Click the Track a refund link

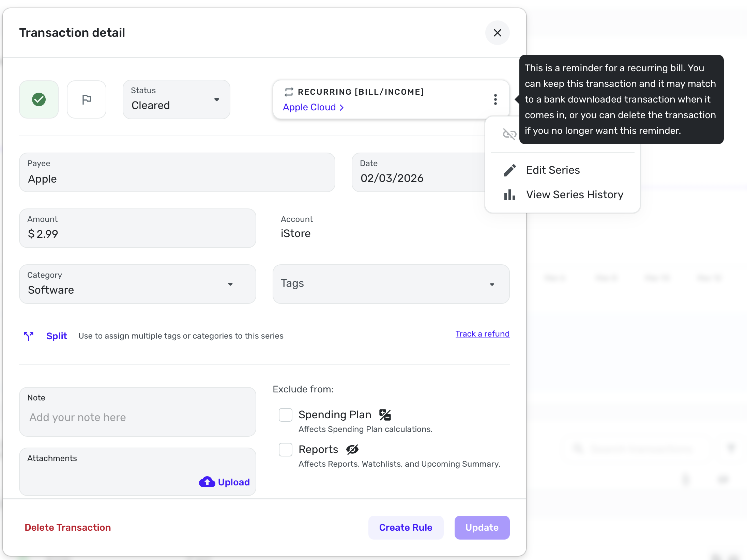tap(482, 334)
